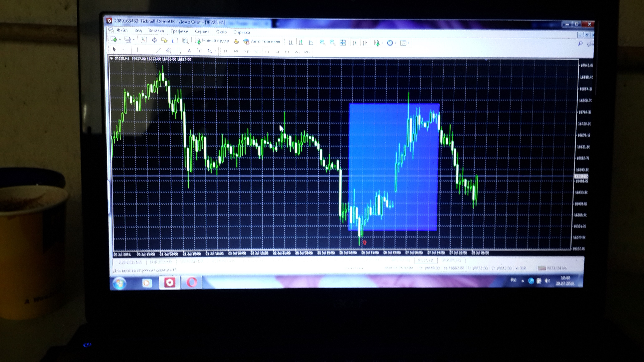Zoom in on the chart

click(x=322, y=42)
